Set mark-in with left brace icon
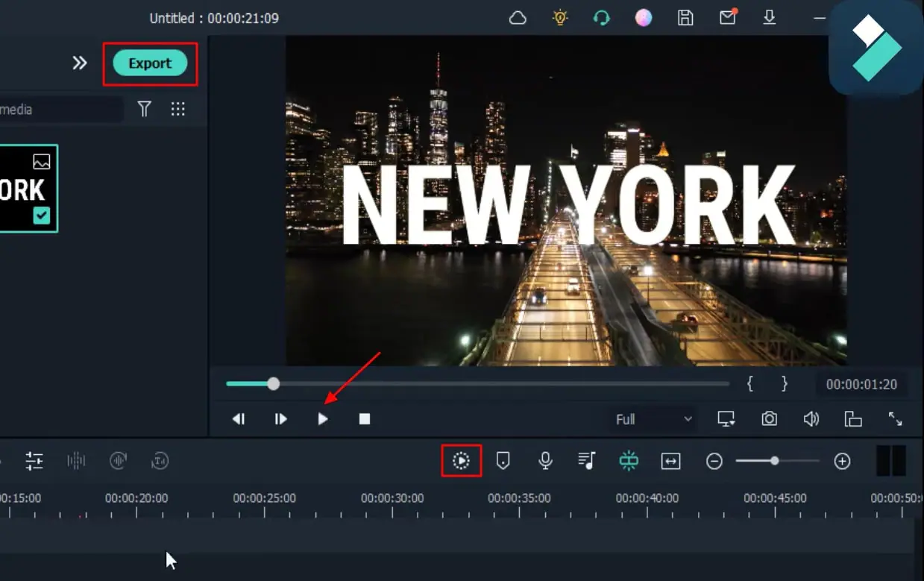 tap(750, 384)
